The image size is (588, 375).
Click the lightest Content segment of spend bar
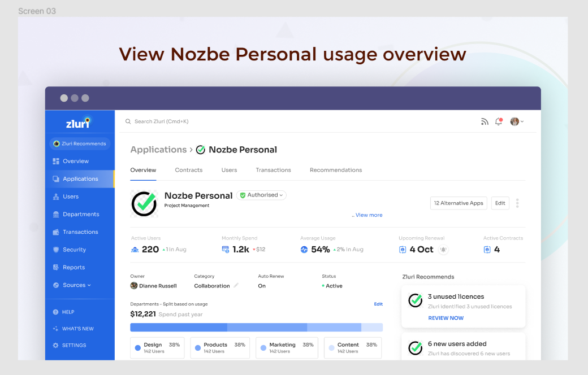tap(372, 328)
